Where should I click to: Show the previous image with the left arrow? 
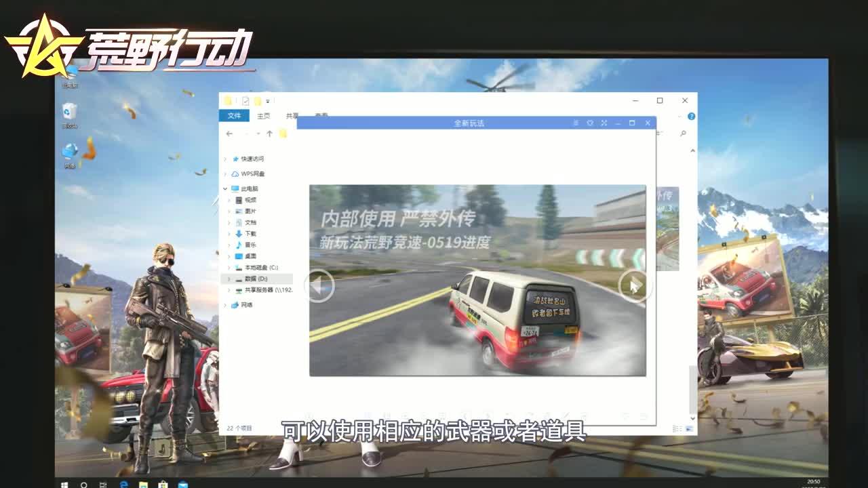point(319,285)
